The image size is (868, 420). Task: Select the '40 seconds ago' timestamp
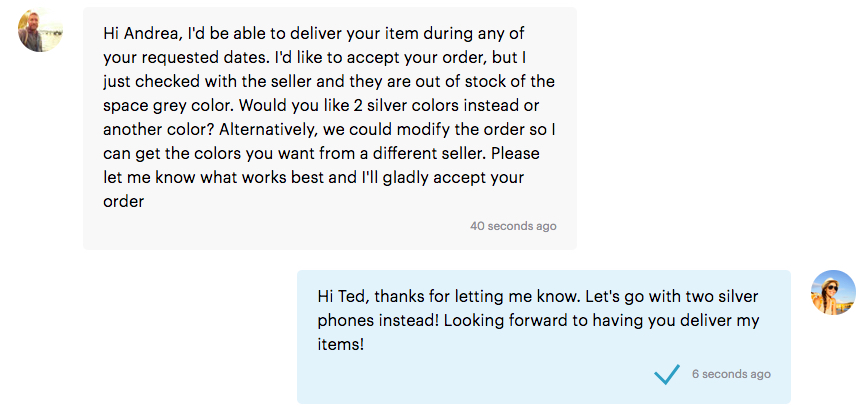click(513, 226)
